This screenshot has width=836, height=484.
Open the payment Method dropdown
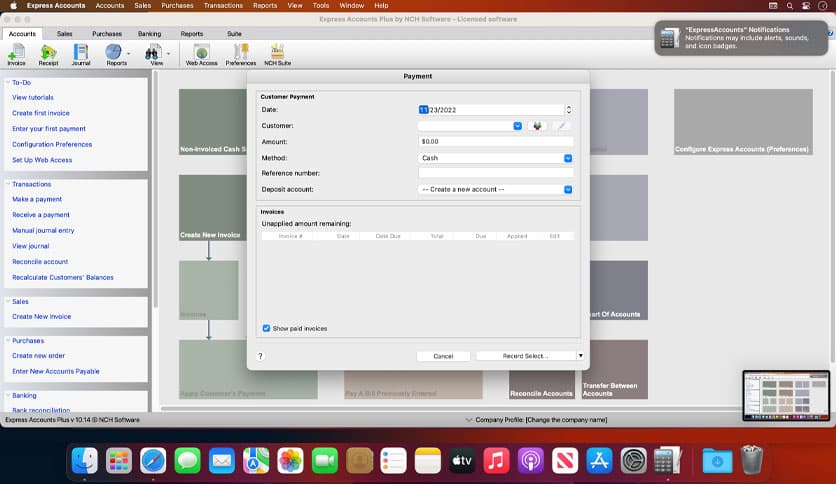coord(567,158)
